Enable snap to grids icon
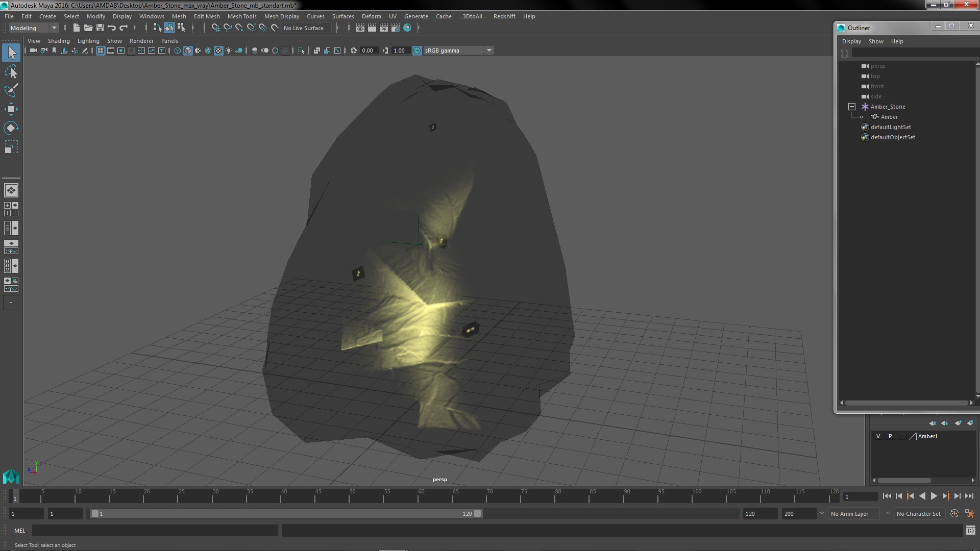 click(215, 28)
